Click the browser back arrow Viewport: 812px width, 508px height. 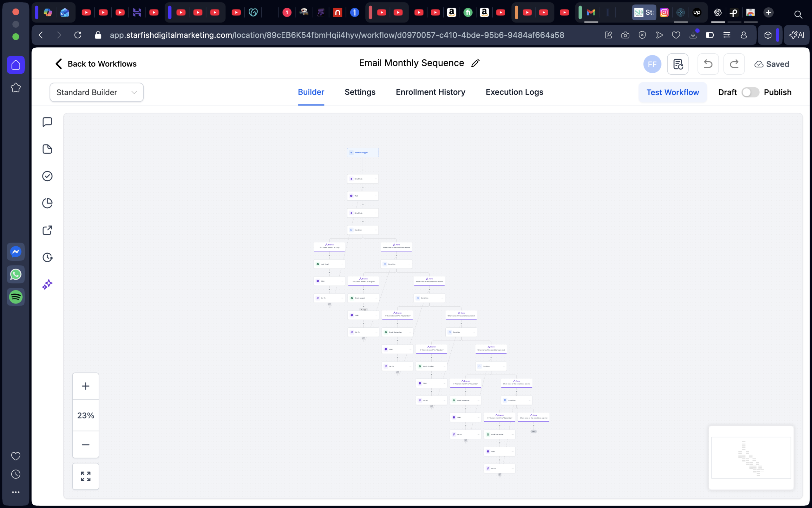click(x=41, y=35)
